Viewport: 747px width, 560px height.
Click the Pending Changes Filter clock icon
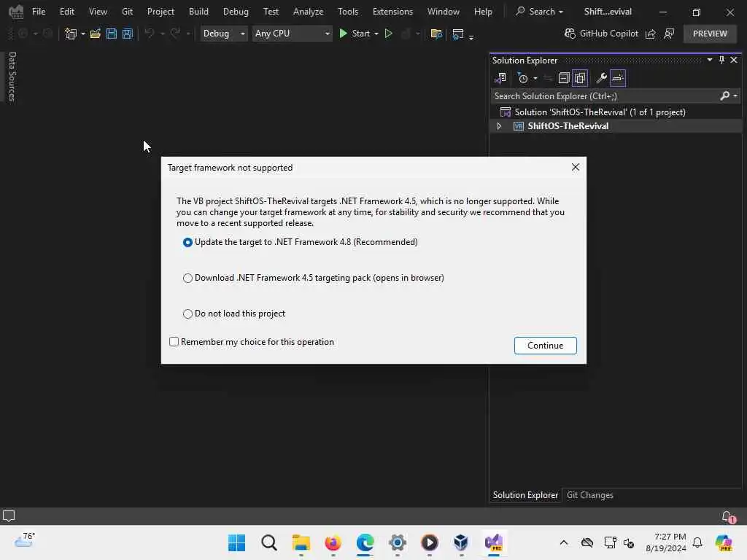(x=522, y=78)
